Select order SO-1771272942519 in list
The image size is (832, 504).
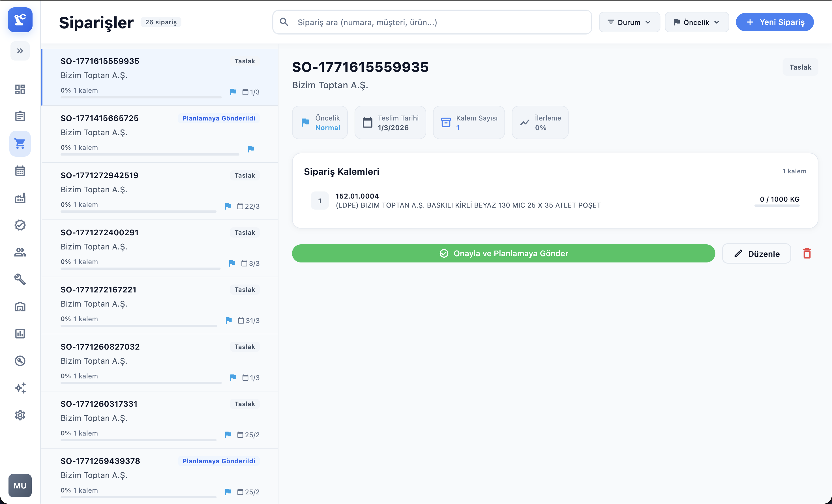click(x=160, y=191)
